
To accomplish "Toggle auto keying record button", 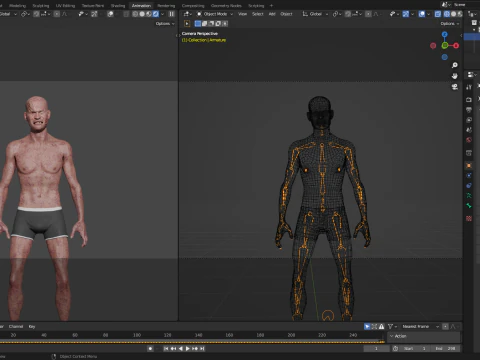I will pyautogui.click(x=150, y=349).
